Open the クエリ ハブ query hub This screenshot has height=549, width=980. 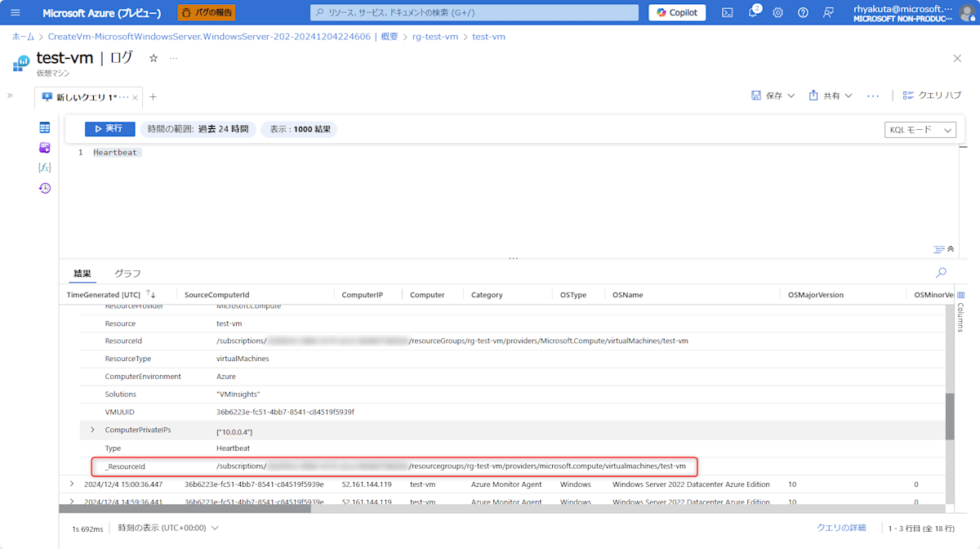pos(932,96)
